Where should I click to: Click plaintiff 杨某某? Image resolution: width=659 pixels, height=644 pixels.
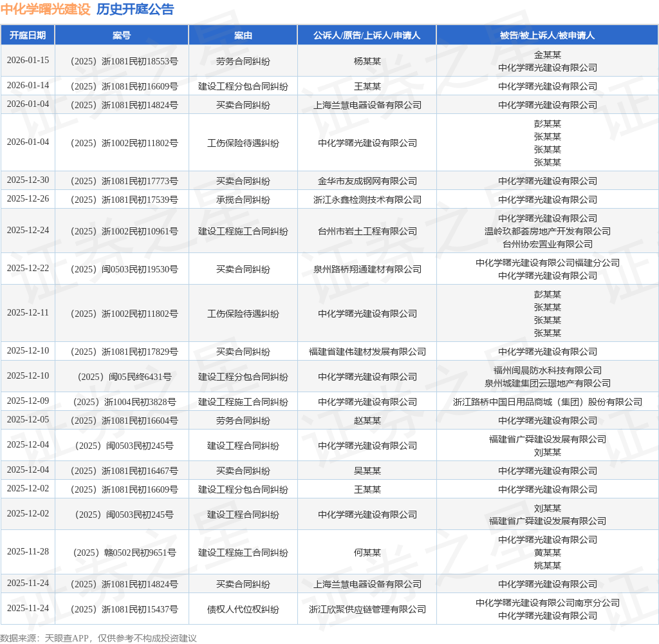tap(367, 61)
